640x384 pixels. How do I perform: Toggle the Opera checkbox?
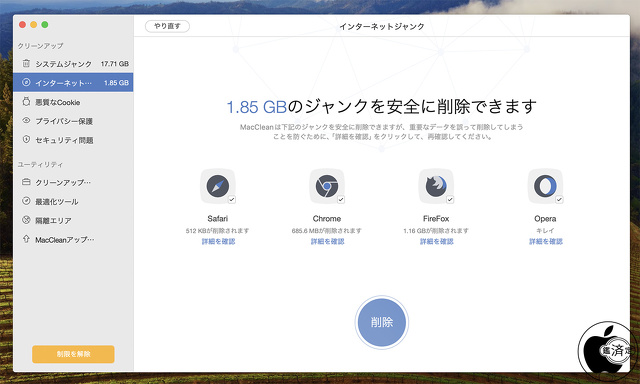pos(559,200)
